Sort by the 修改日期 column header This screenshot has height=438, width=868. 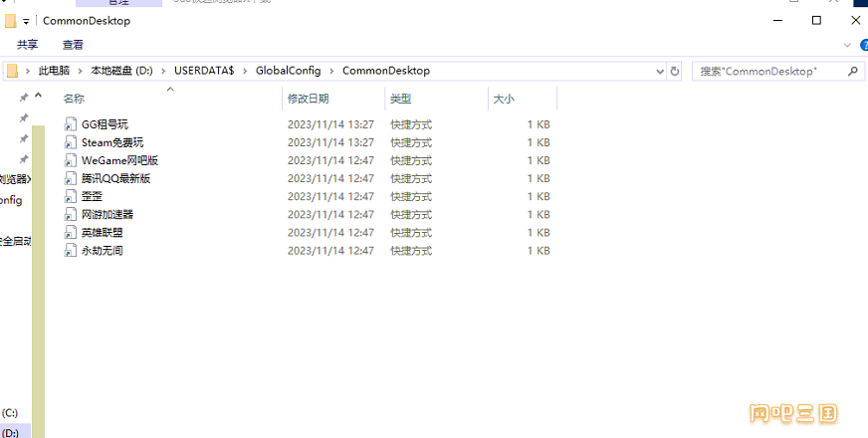click(333, 99)
